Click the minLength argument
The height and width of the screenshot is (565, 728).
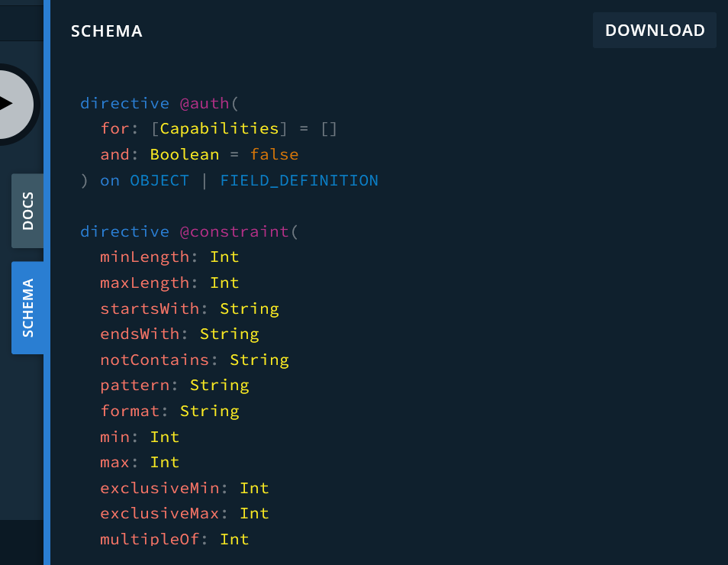(144, 257)
